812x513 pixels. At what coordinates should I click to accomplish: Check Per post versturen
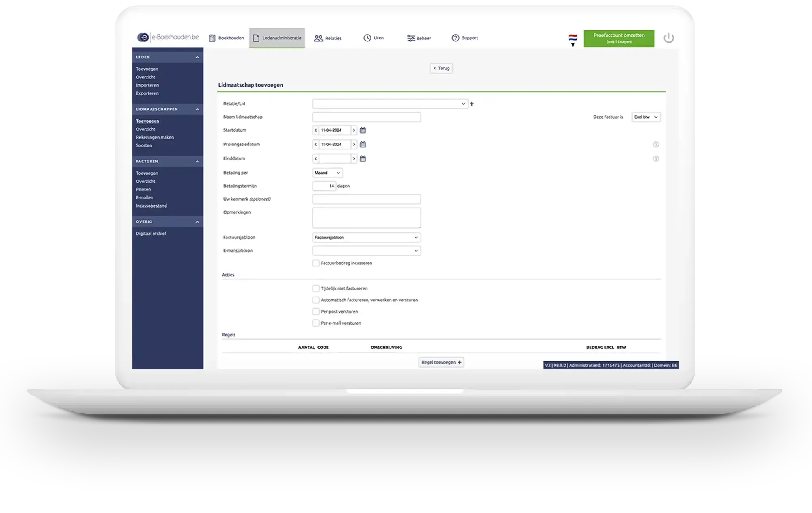click(316, 312)
